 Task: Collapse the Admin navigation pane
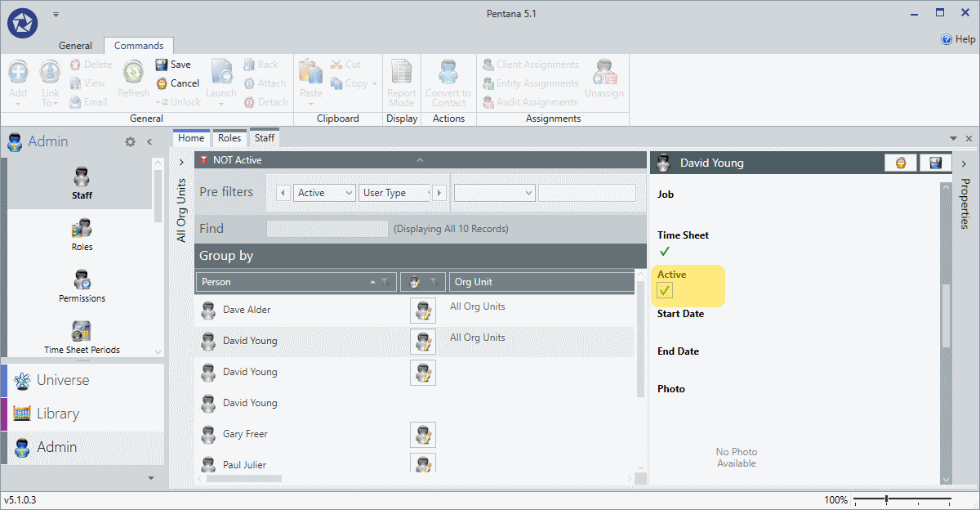(149, 141)
